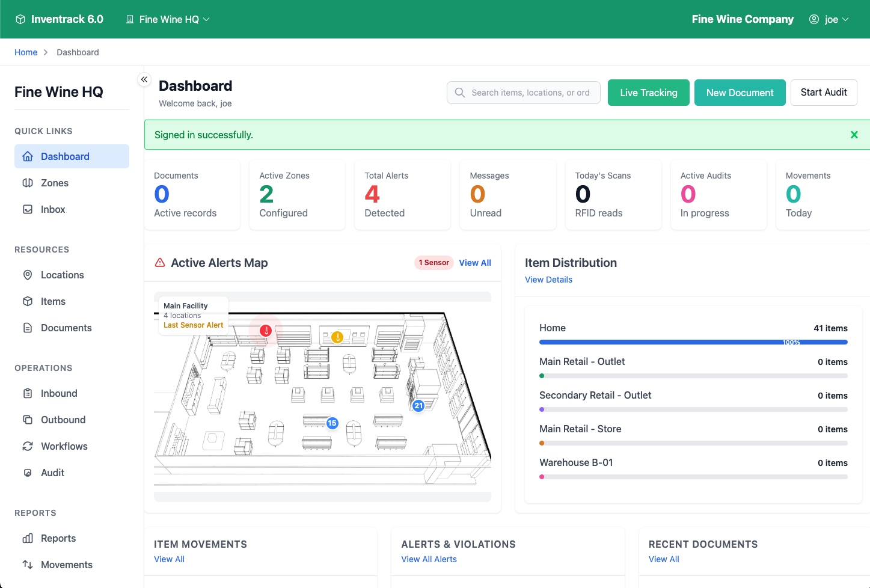
Task: Click the Home items progress bar
Action: pos(693,342)
